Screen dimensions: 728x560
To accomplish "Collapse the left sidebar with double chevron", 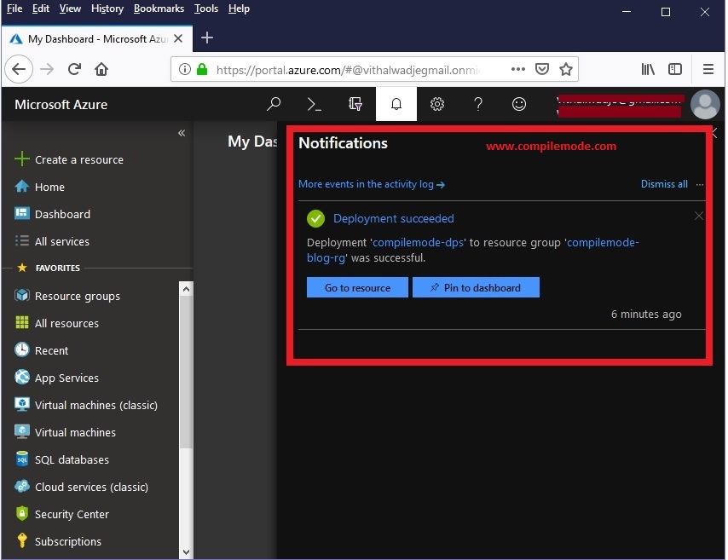I will click(x=181, y=133).
